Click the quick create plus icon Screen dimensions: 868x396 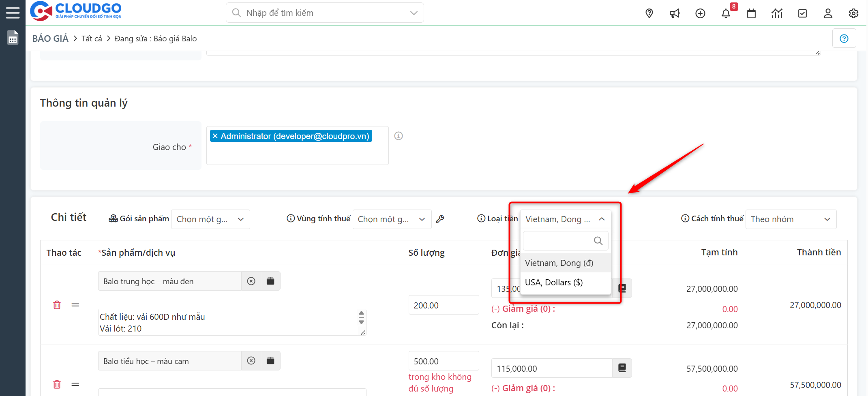[700, 13]
